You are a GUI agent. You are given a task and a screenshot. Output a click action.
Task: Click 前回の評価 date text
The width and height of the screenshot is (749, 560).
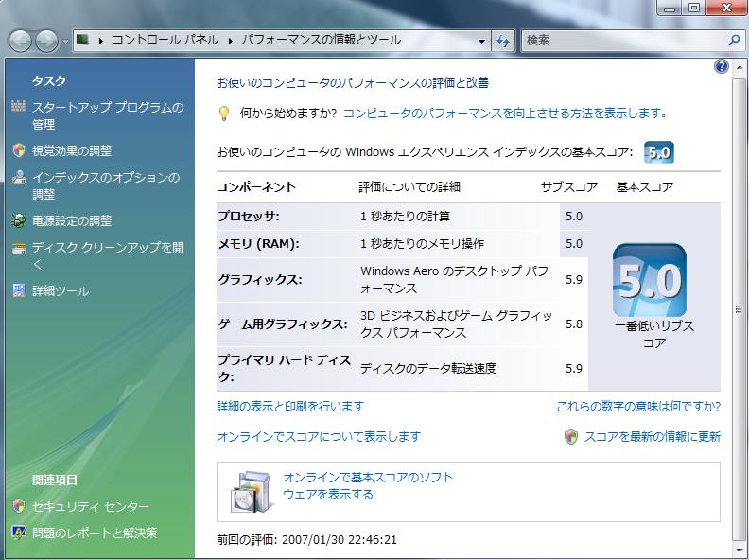pyautogui.click(x=306, y=540)
